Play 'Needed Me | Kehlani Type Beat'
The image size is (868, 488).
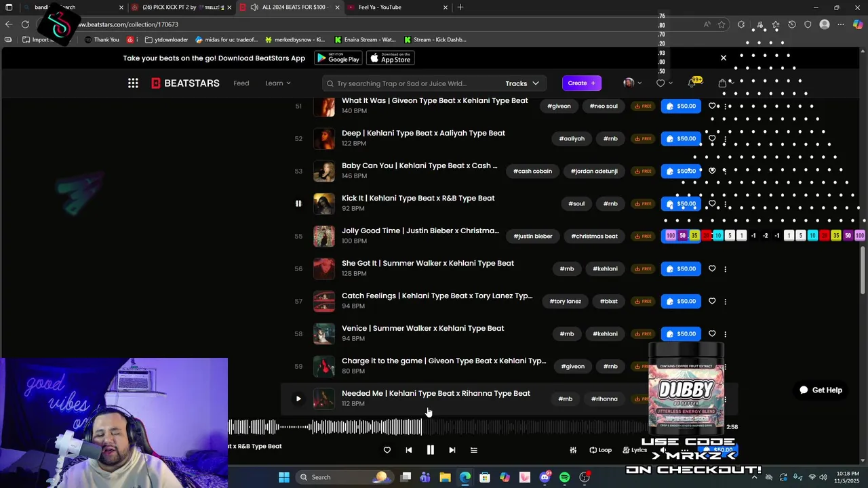point(298,399)
